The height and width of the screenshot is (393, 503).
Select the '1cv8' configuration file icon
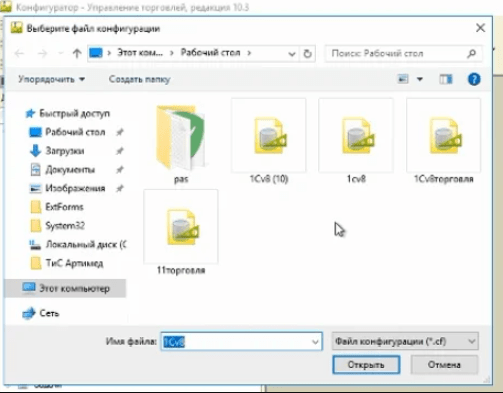[356, 135]
